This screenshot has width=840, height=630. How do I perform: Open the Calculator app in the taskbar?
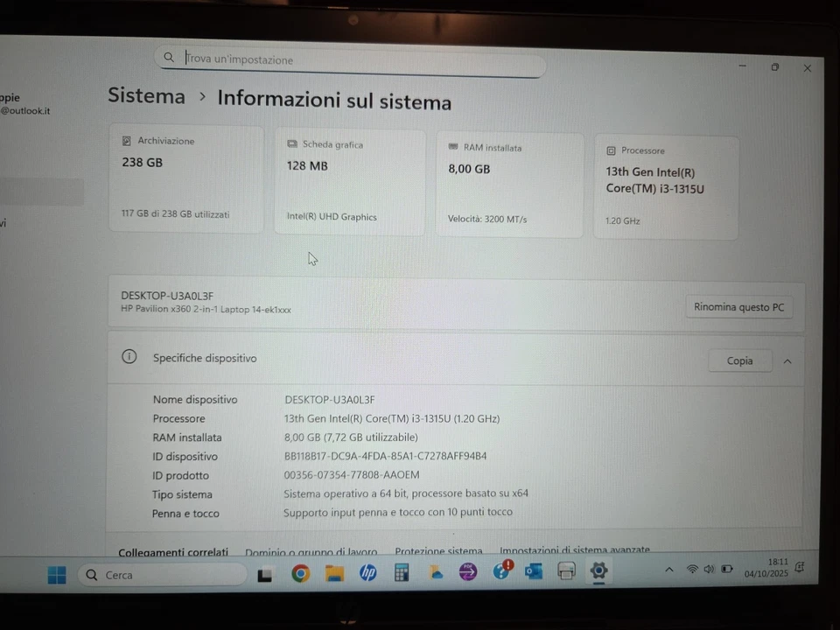coord(401,574)
